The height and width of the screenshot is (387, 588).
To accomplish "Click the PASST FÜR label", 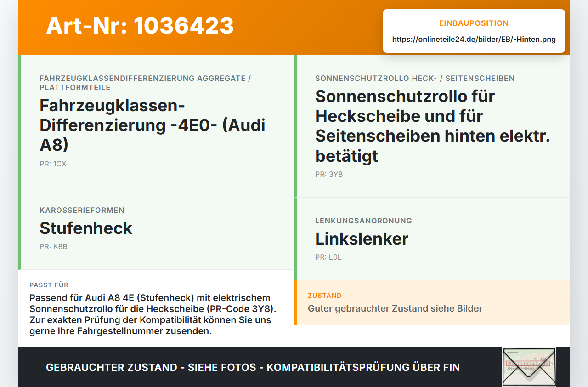I will (49, 285).
